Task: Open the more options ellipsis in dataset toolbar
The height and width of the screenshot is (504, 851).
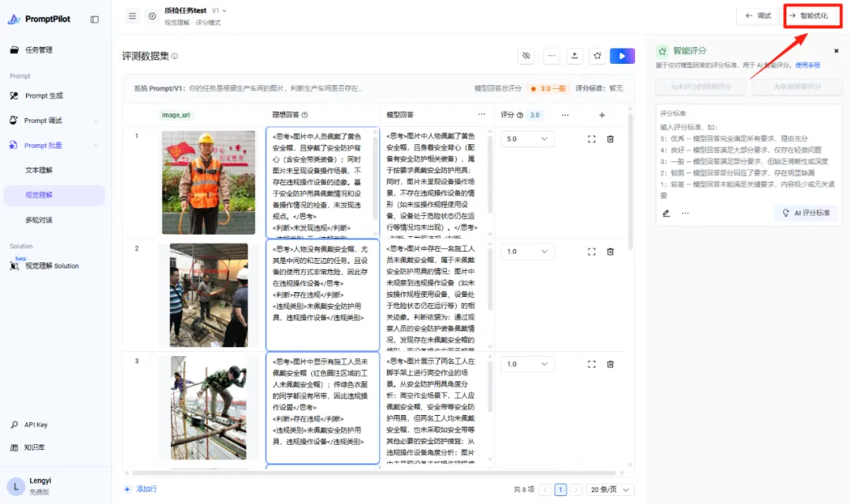Action: [552, 56]
